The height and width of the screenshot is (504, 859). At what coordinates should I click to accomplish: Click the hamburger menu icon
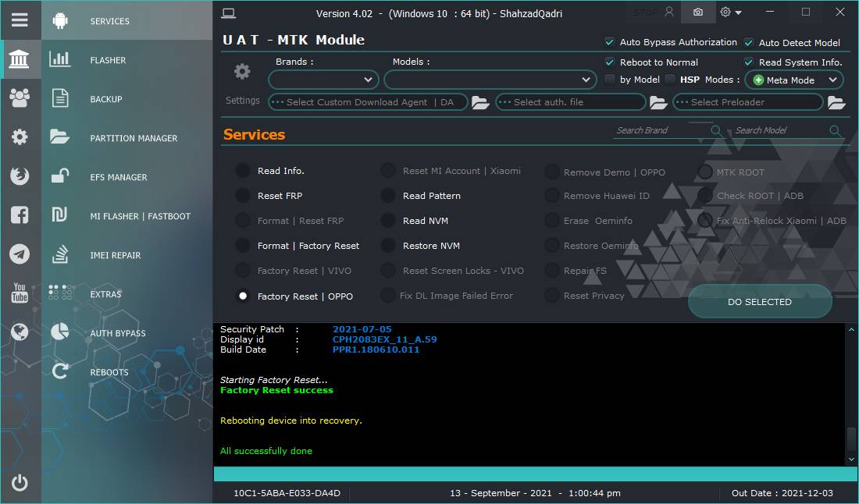click(20, 20)
